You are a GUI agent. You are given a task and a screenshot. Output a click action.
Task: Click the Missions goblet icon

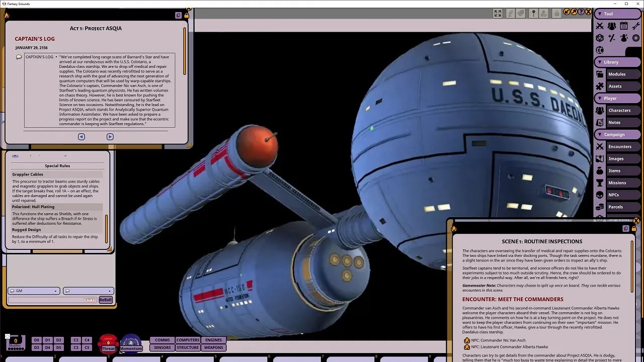[x=600, y=183]
